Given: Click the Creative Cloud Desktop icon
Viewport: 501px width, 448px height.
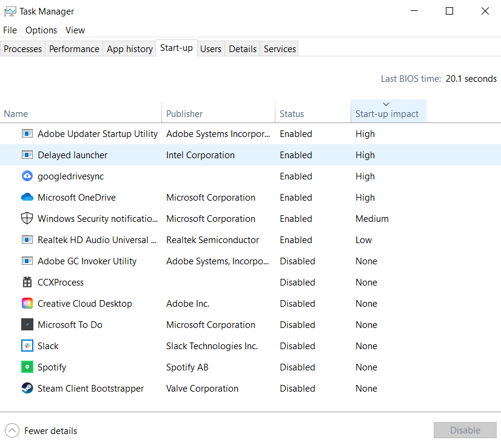Looking at the screenshot, I should 27,304.
